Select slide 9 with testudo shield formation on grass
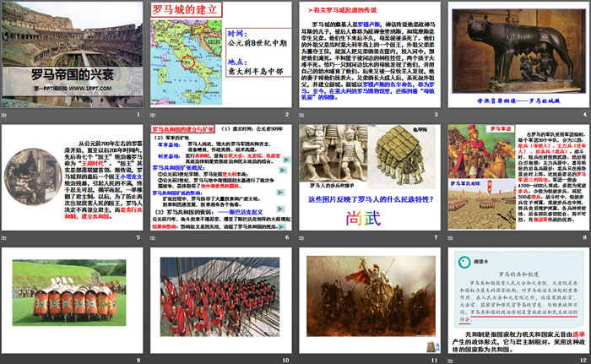591x364 pixels. click(72, 301)
